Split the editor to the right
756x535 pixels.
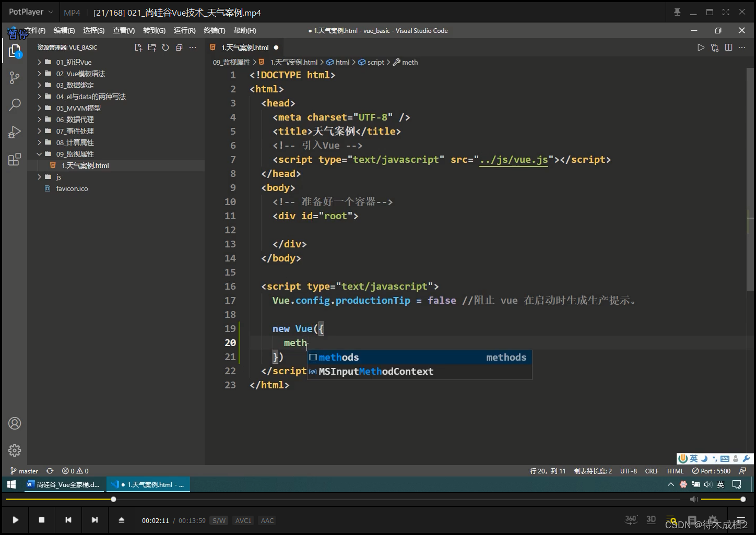728,47
